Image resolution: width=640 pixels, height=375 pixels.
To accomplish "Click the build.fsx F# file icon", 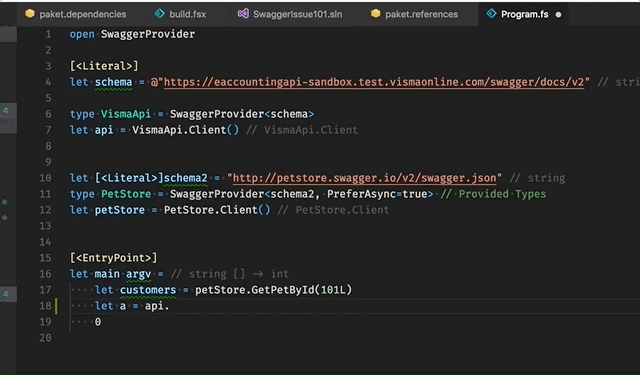I will click(x=160, y=14).
